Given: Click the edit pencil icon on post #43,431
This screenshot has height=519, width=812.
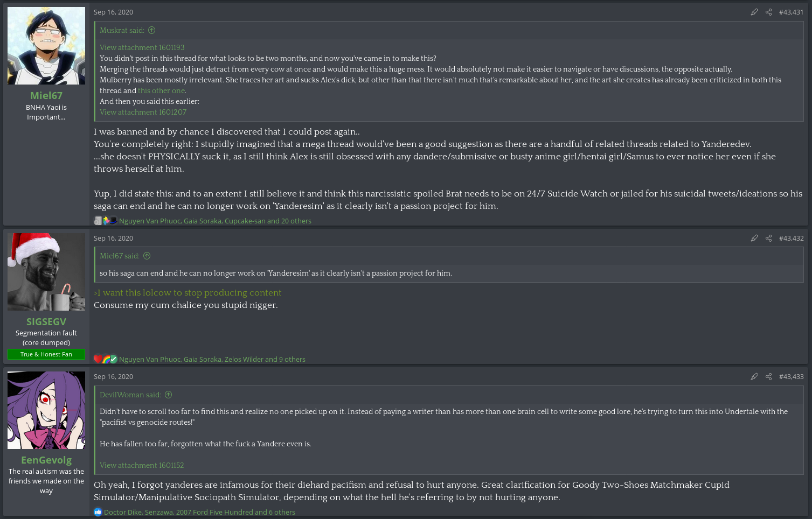Looking at the screenshot, I should point(754,12).
